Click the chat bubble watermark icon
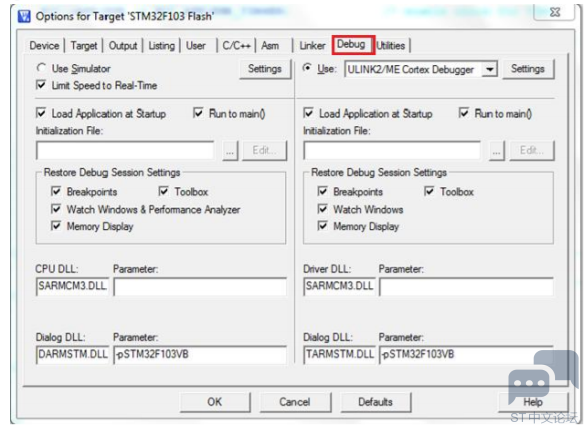The height and width of the screenshot is (433, 587). [x=543, y=377]
